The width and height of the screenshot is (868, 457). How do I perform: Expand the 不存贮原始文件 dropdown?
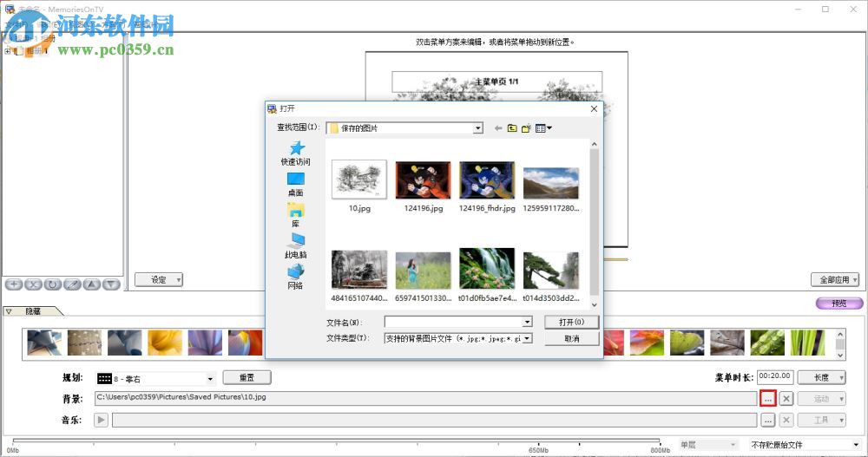coord(856,445)
